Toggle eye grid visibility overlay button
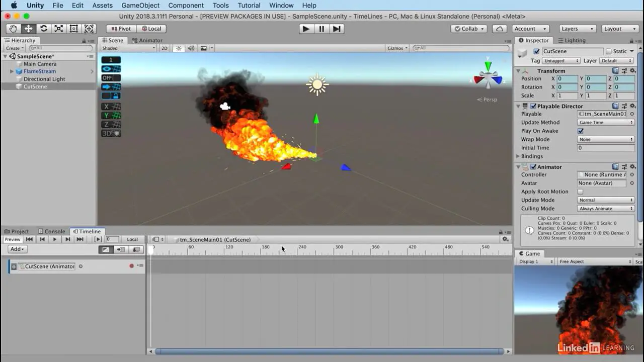 (x=111, y=69)
